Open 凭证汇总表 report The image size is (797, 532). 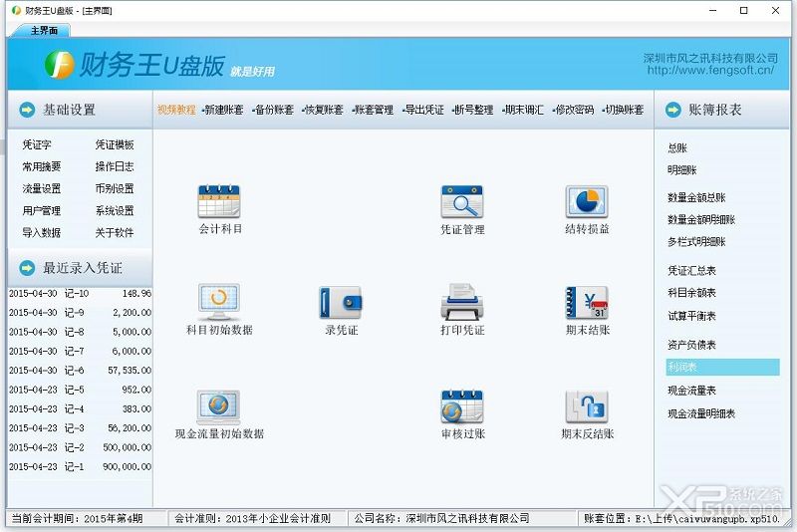[691, 271]
